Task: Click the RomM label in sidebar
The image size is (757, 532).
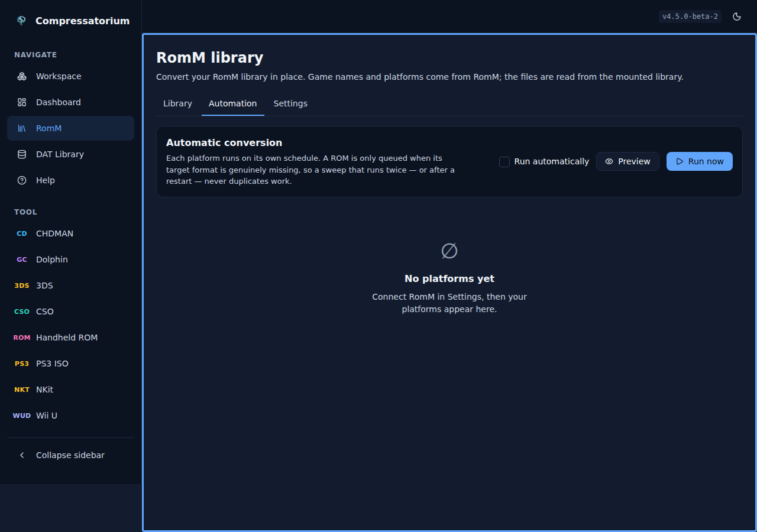Action: 48,128
